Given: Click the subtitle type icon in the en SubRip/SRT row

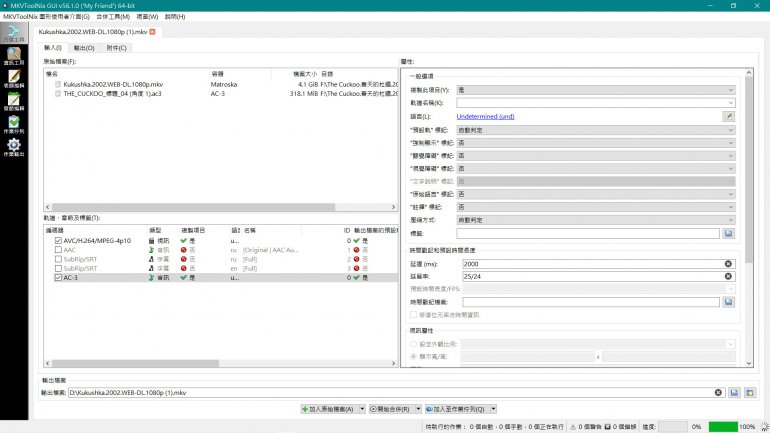Looking at the screenshot, I should click(151, 269).
